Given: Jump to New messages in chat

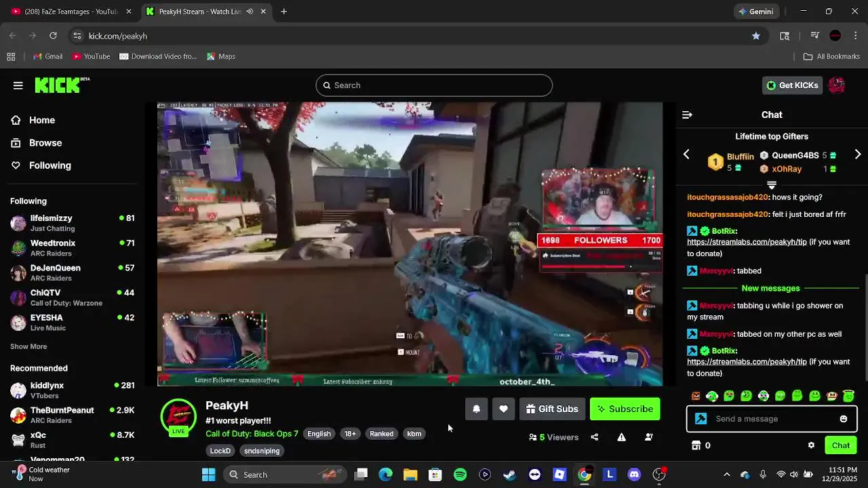Looking at the screenshot, I should 770,288.
